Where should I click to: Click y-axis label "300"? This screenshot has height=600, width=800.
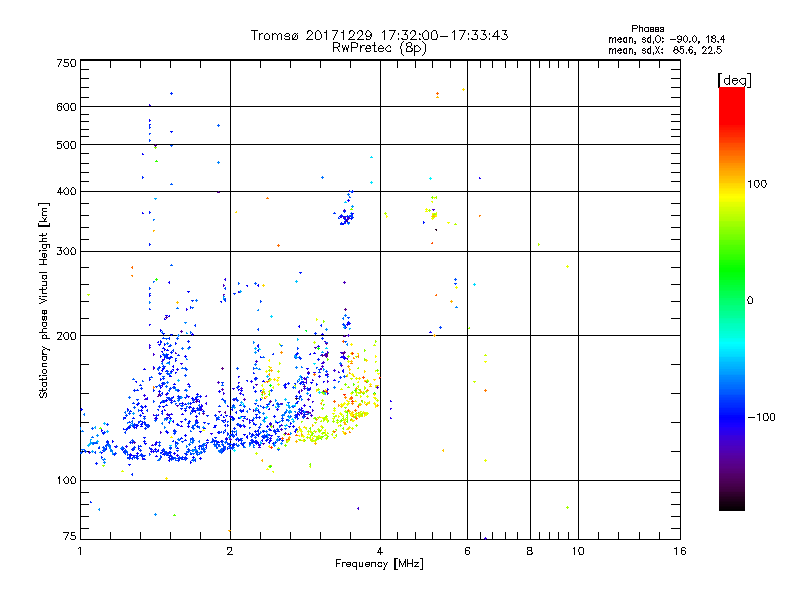click(x=66, y=252)
